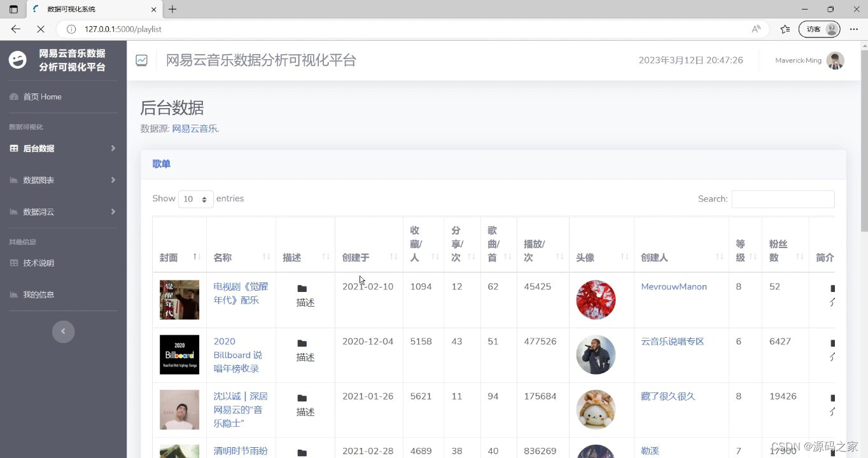Click the chart icon beside 数据词云
This screenshot has width=868, height=458.
pyautogui.click(x=14, y=212)
